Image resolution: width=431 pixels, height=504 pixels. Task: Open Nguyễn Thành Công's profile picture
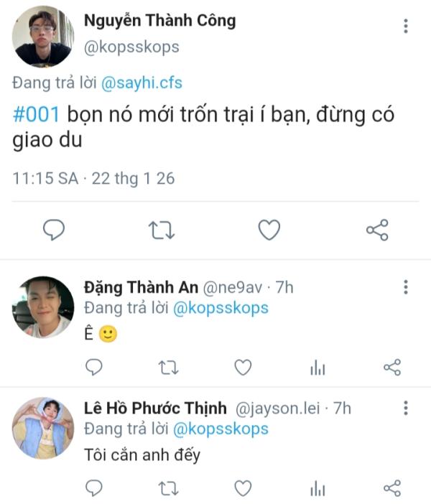(x=43, y=37)
